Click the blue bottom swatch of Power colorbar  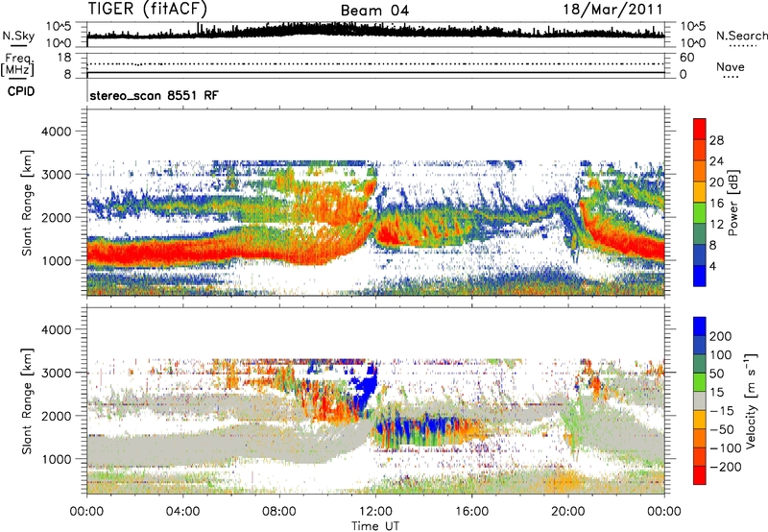[x=700, y=276]
